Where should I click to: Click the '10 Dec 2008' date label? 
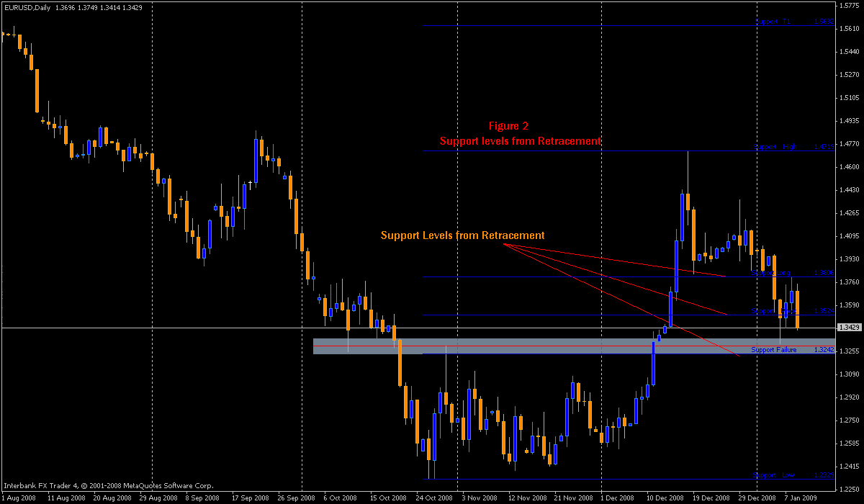click(x=665, y=498)
